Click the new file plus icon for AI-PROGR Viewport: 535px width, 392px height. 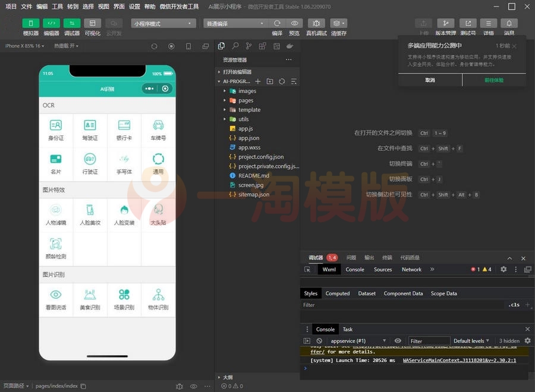click(258, 81)
